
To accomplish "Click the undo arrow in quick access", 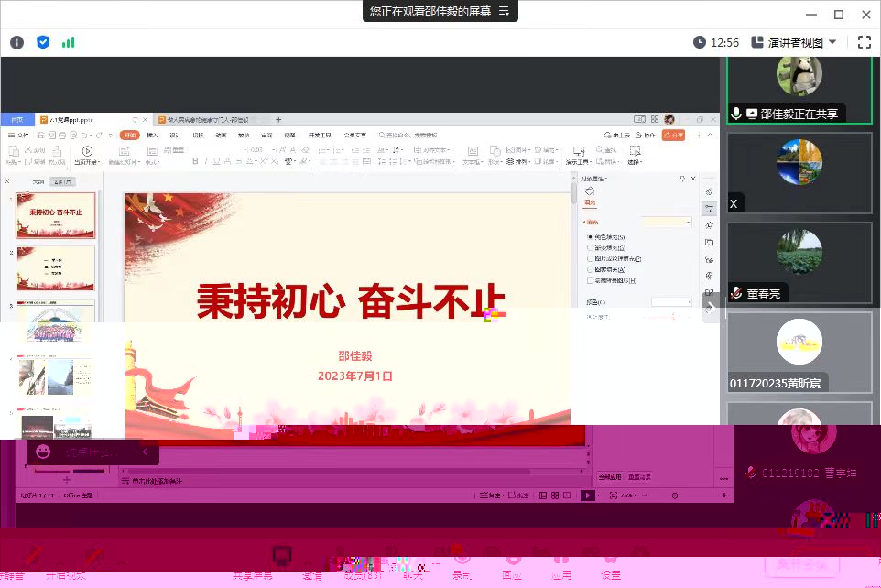I will 84,136.
